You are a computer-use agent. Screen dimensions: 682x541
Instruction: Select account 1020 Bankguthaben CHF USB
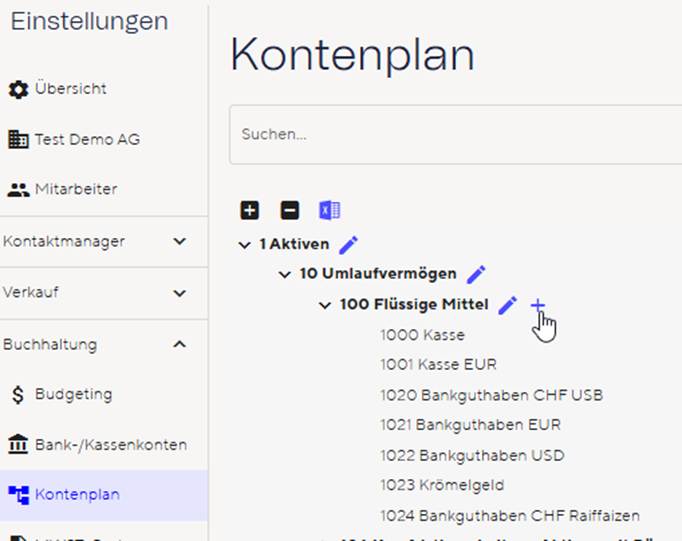click(491, 395)
